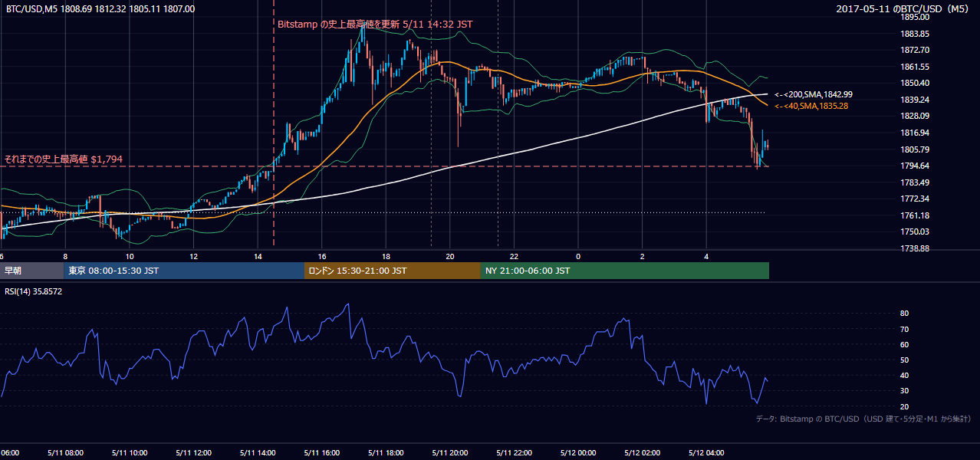Click hour label 14 under the price chart
The image size is (980, 460).
(258, 257)
